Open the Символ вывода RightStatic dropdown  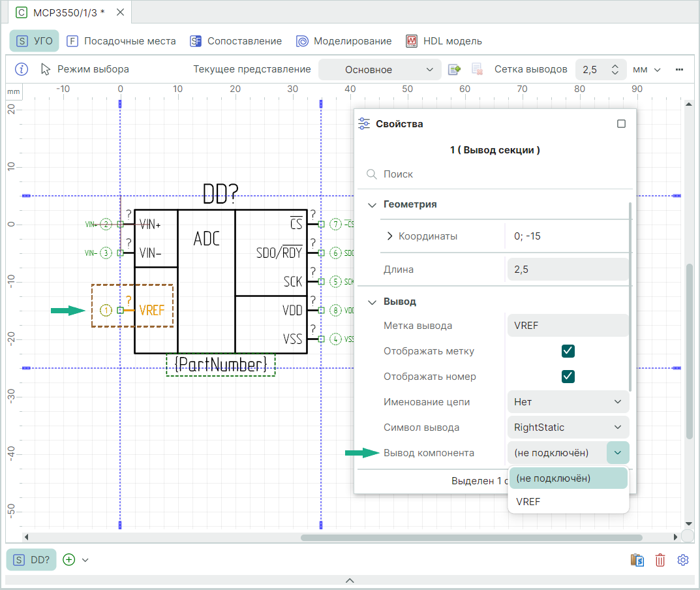[568, 427]
